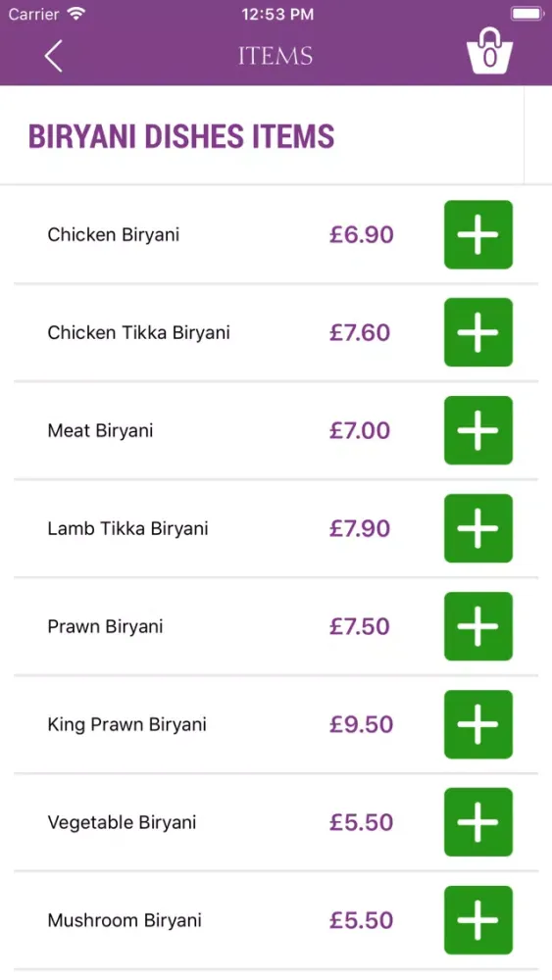
Task: Tap plus icon for Meat Biryani
Action: pos(478,430)
